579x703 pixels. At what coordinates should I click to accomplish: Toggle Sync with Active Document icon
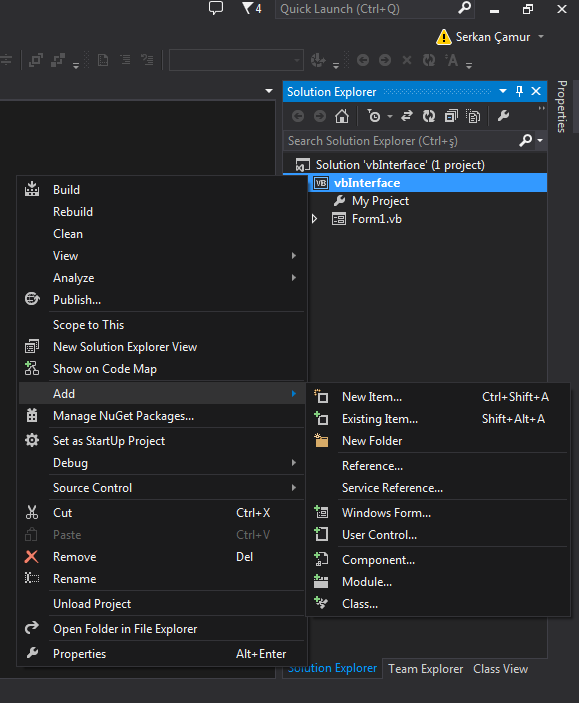pos(407,117)
